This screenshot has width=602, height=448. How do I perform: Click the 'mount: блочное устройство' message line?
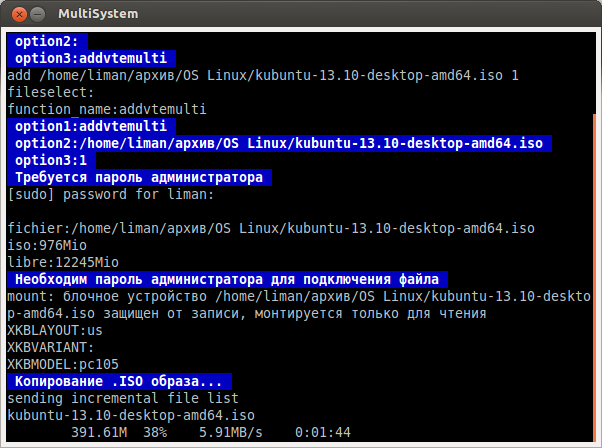tap(299, 296)
